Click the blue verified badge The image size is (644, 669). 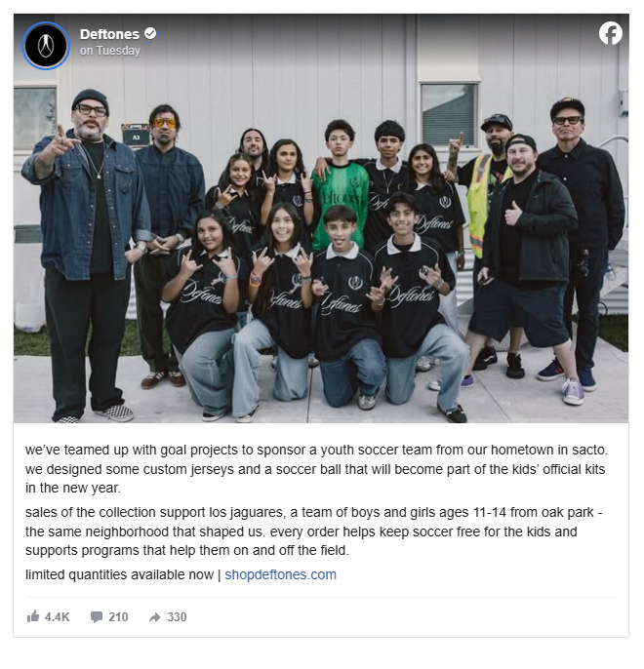pyautogui.click(x=150, y=33)
